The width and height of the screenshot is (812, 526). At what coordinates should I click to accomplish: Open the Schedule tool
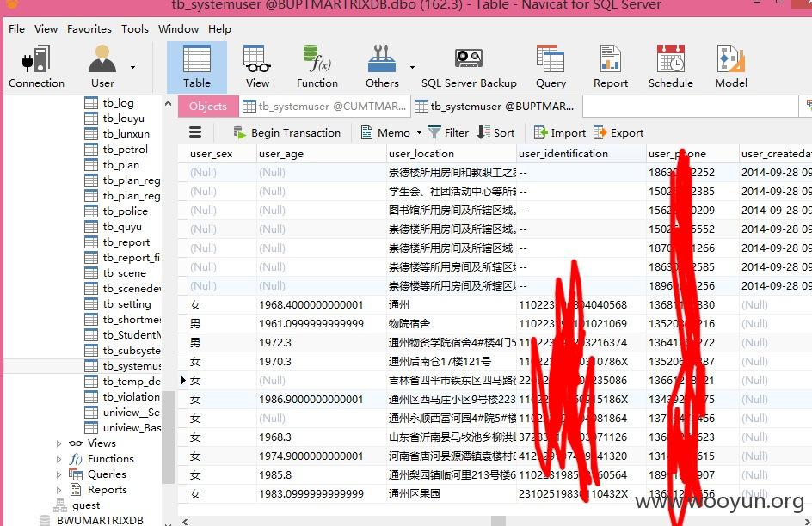pyautogui.click(x=671, y=67)
